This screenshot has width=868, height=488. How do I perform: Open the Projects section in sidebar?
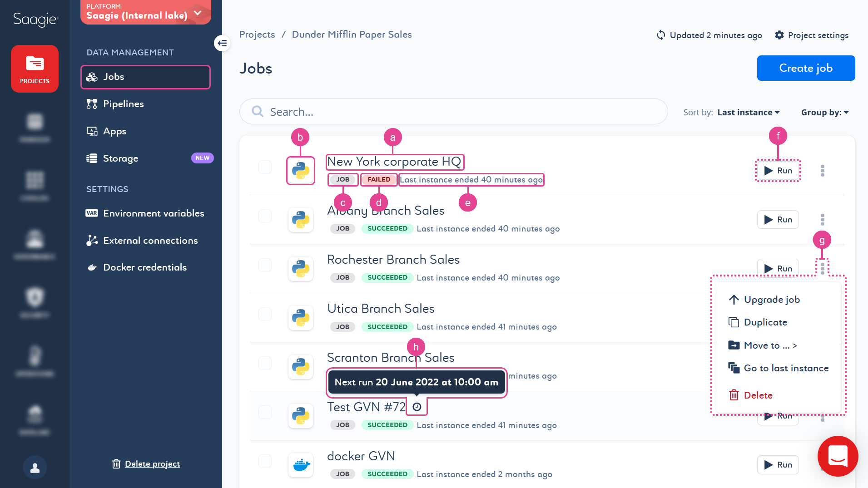[x=35, y=69]
